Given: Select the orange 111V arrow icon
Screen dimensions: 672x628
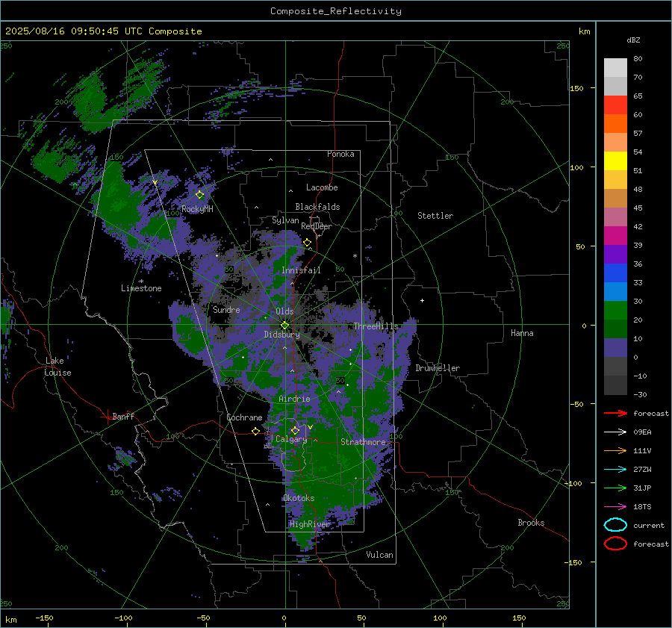Looking at the screenshot, I should coord(615,450).
